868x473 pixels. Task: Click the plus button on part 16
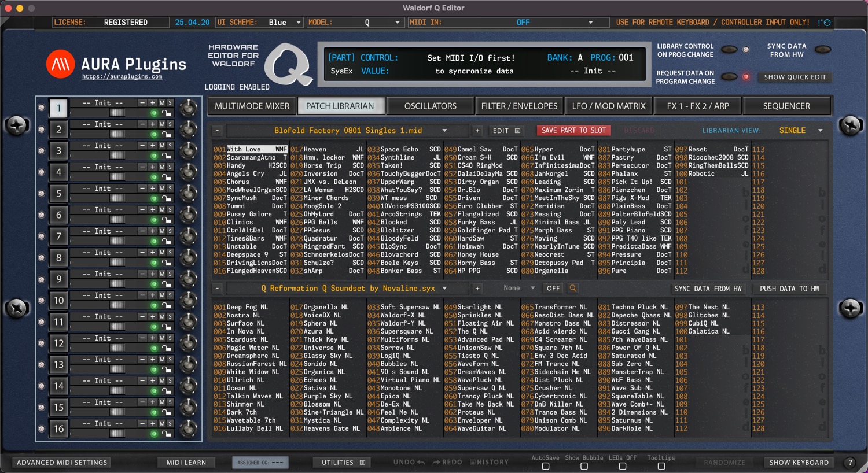tap(153, 424)
